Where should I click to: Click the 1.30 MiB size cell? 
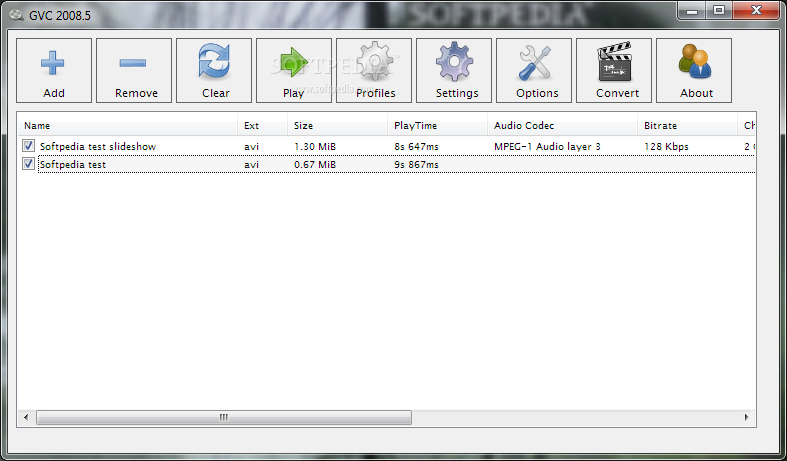(315, 147)
